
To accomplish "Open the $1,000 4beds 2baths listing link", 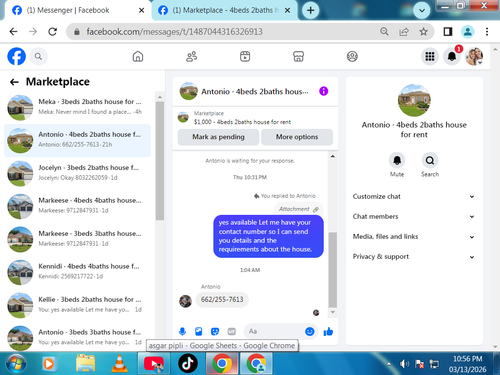I will pos(242,122).
